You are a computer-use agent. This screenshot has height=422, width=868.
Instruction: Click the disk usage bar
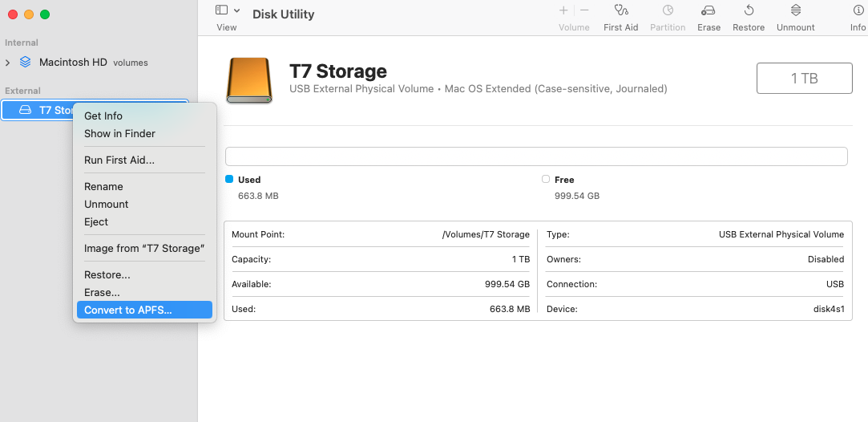(x=536, y=156)
